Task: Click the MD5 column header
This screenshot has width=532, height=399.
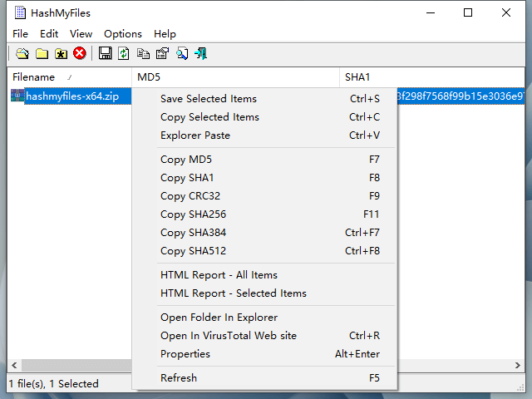Action: click(x=235, y=77)
